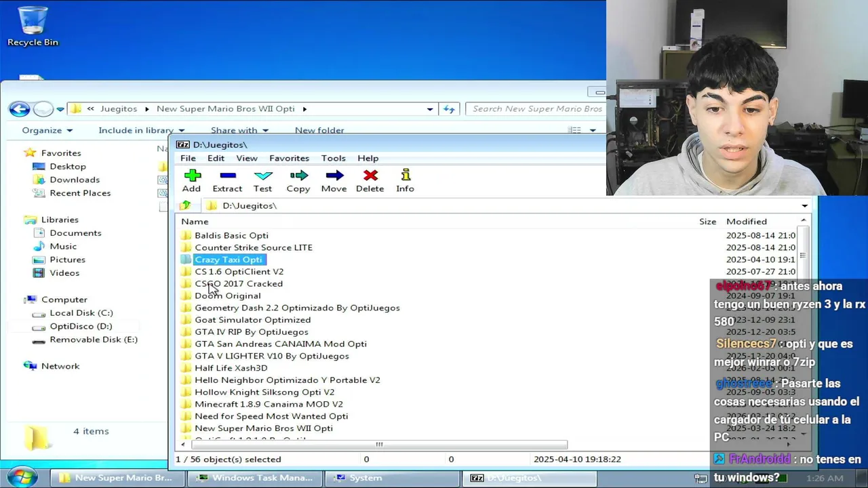Open Explorer change view dropdown arrow

(593, 130)
